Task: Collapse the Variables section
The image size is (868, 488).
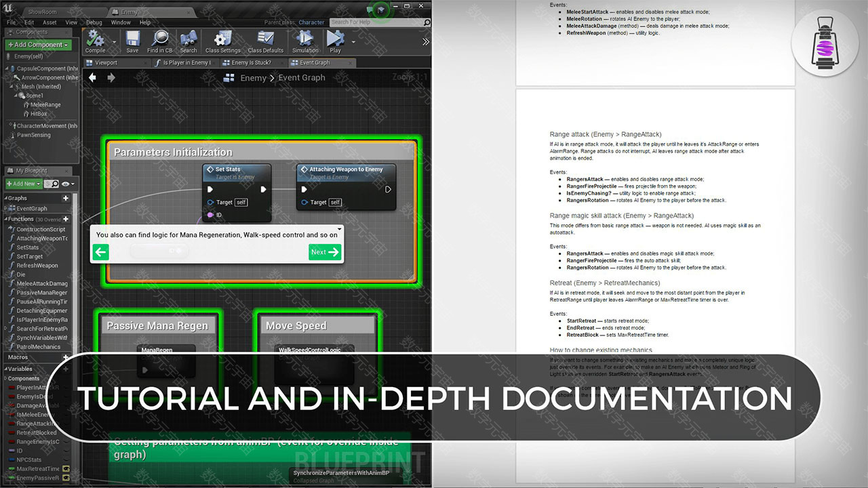Action: point(6,369)
